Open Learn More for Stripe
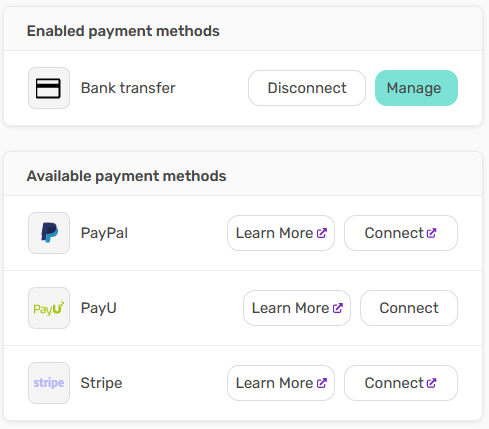This screenshot has width=489, height=429. (x=281, y=383)
